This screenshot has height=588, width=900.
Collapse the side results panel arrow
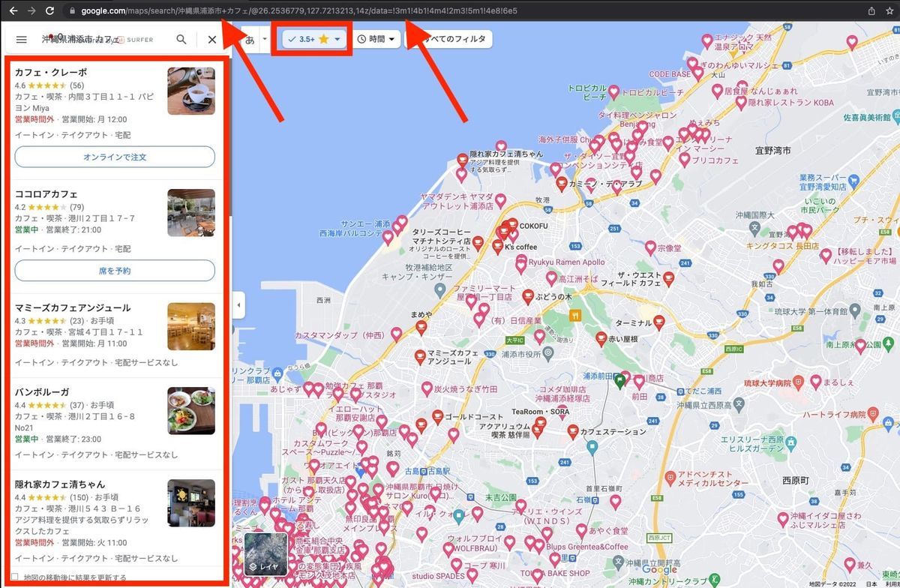click(x=238, y=305)
